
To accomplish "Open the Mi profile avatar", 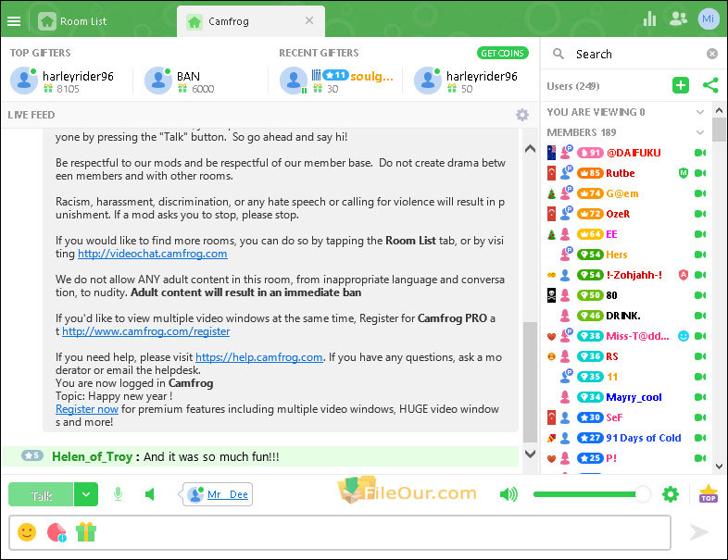I will click(708, 19).
